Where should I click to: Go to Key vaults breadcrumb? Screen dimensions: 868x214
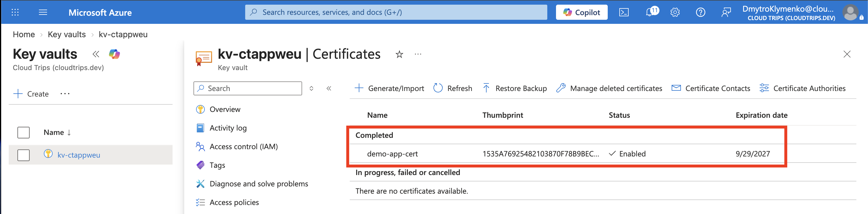click(x=67, y=34)
